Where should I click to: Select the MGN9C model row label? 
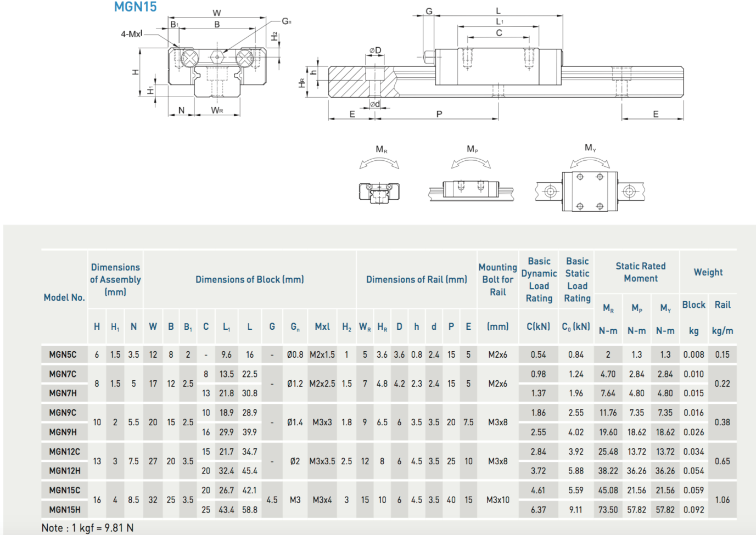[x=63, y=413]
